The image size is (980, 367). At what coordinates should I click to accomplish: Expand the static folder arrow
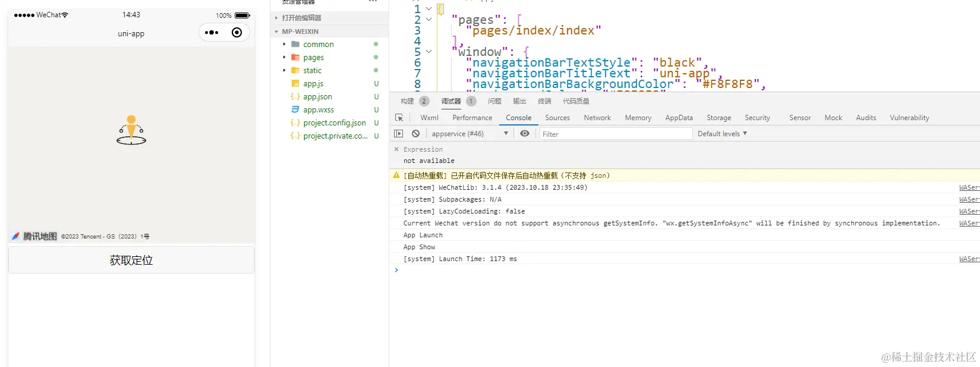(284, 70)
